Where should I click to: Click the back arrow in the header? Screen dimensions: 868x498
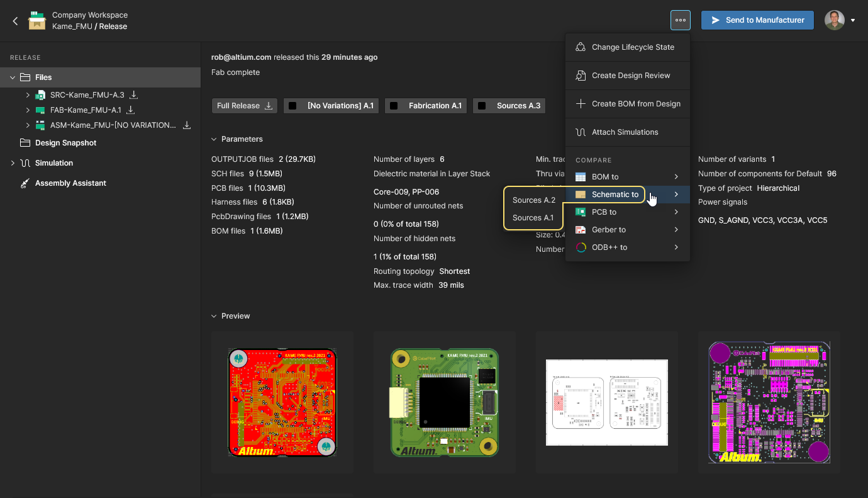click(x=16, y=21)
